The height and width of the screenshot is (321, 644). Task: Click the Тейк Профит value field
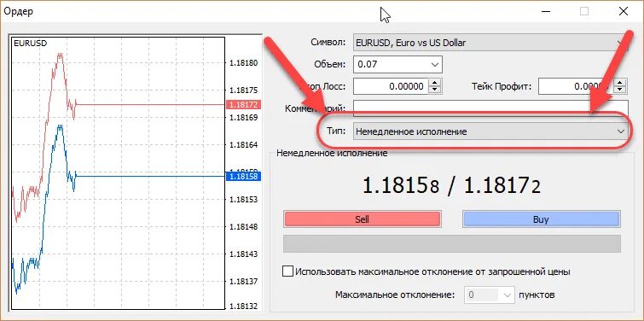575,86
